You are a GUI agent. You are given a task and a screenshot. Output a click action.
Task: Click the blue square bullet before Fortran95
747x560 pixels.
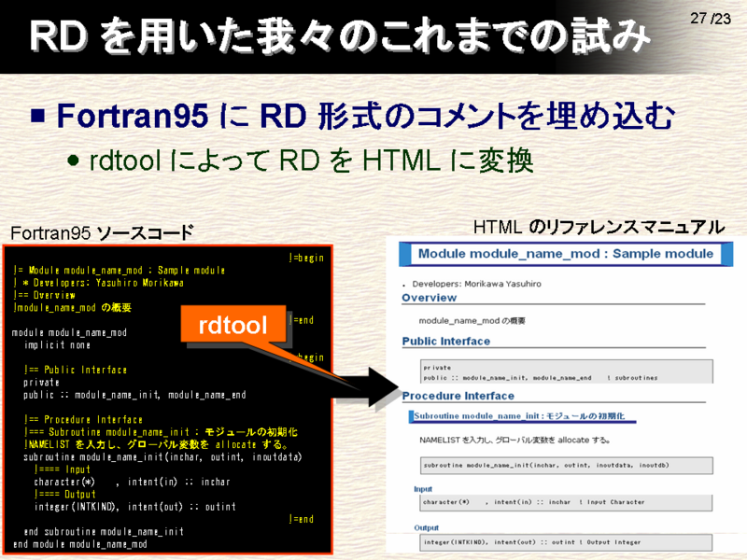point(37,116)
